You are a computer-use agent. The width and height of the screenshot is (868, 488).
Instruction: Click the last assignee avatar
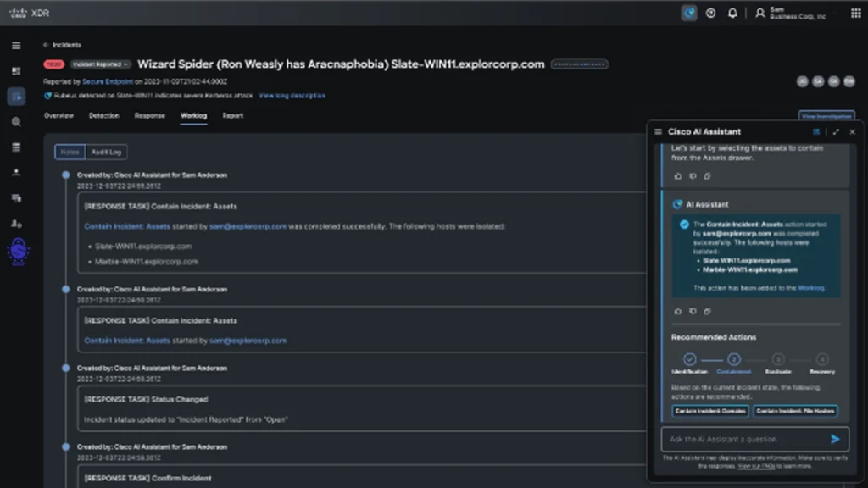849,81
